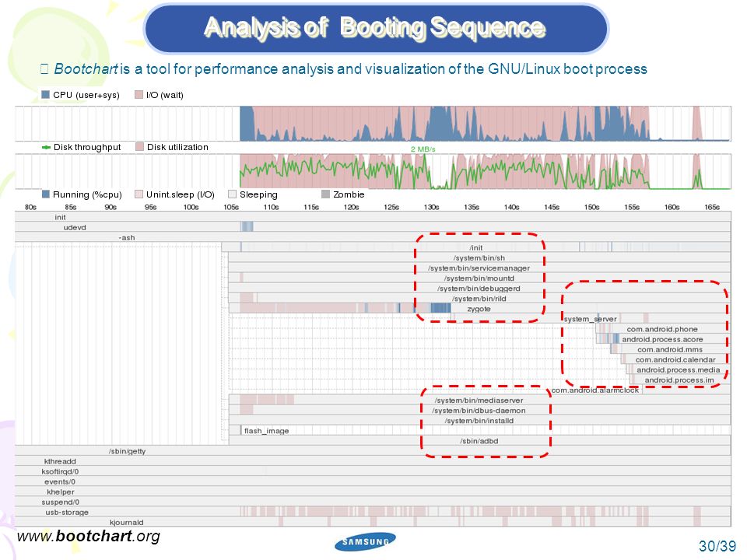
Task: Select the android.process.im label
Action: 679,380
